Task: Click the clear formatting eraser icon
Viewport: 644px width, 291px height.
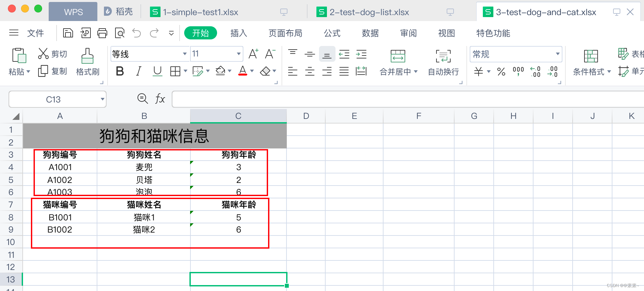Action: 265,71
